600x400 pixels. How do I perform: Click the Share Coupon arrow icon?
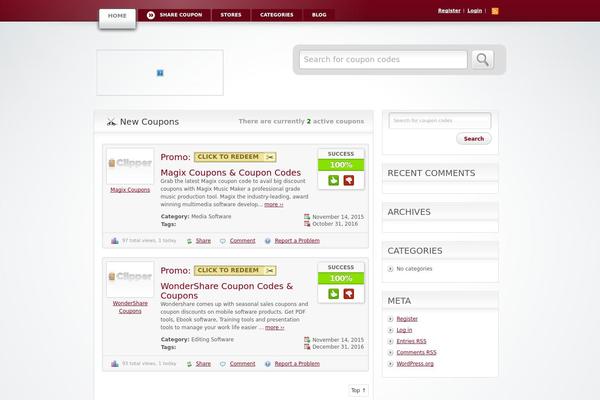(x=151, y=15)
